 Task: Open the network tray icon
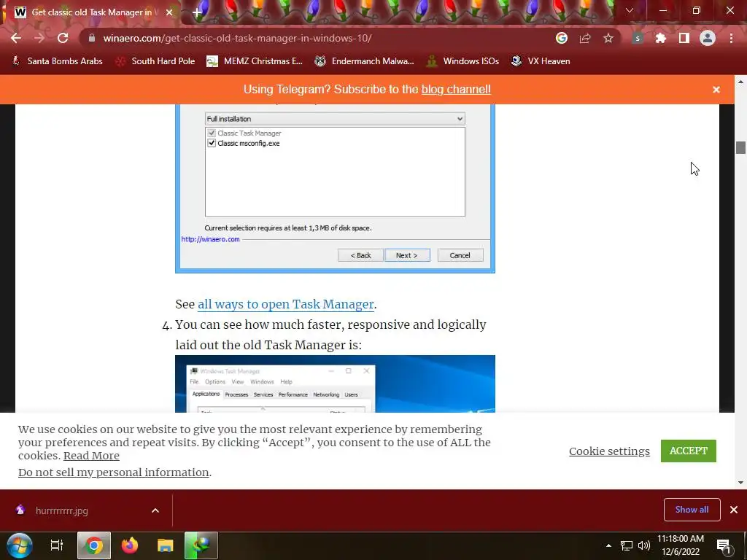[x=627, y=545]
